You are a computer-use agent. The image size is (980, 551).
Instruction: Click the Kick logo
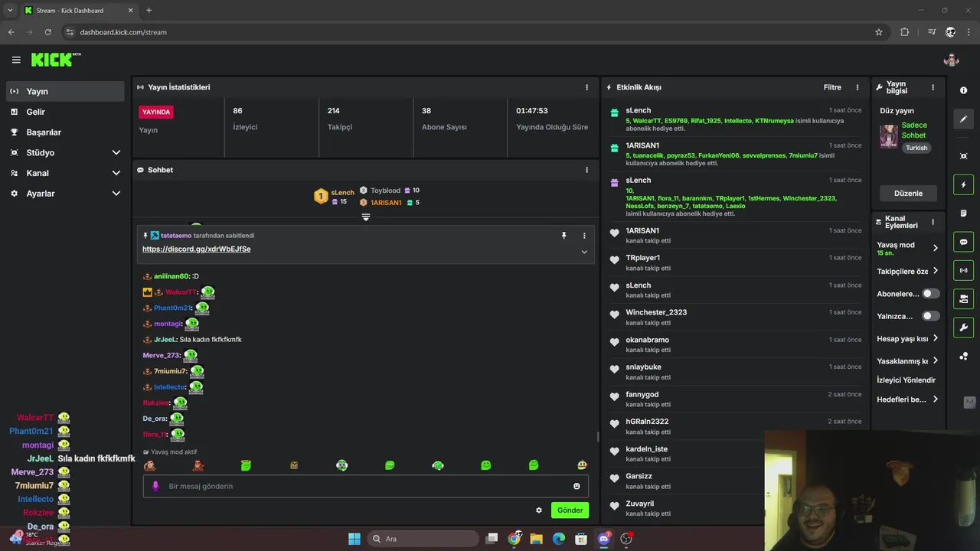(x=55, y=60)
